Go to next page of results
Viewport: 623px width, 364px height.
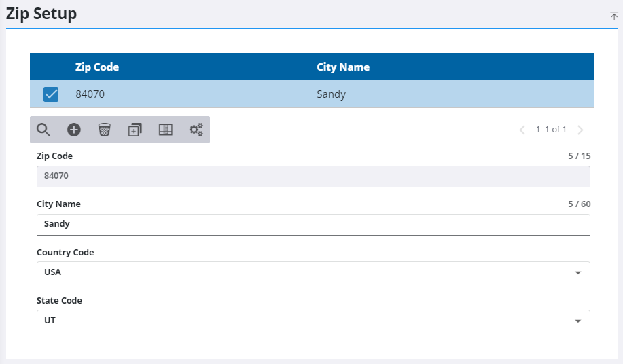coord(580,130)
